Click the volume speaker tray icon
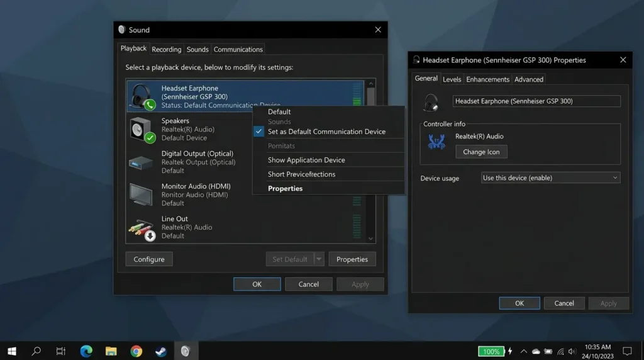The height and width of the screenshot is (360, 644). [572, 351]
